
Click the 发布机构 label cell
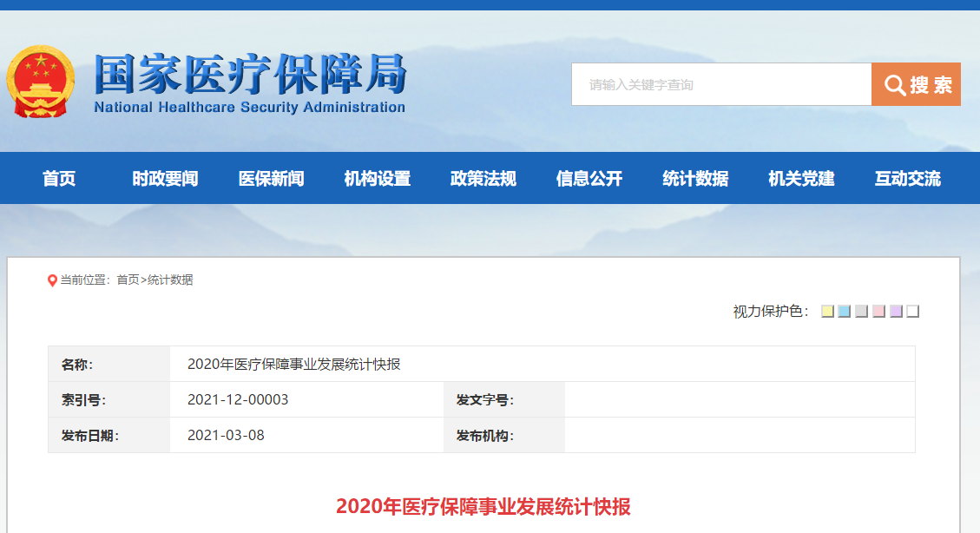click(x=504, y=436)
